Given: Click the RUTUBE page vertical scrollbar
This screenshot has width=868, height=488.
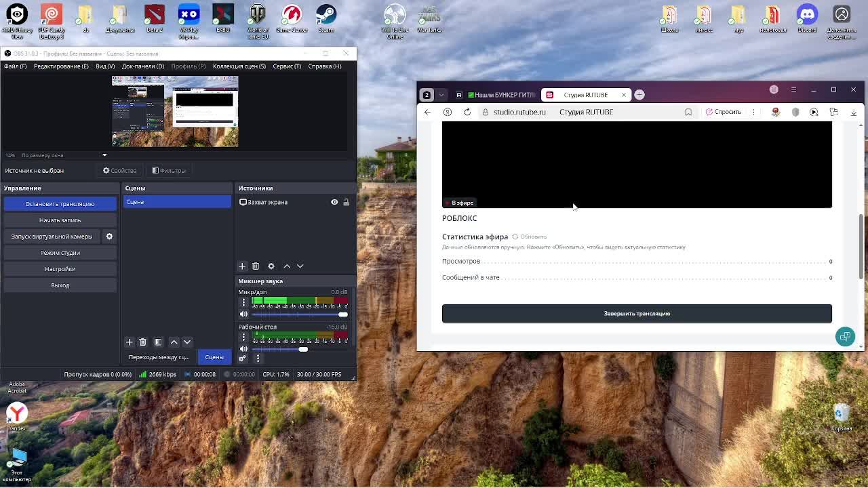Looking at the screenshot, I should tap(861, 245).
